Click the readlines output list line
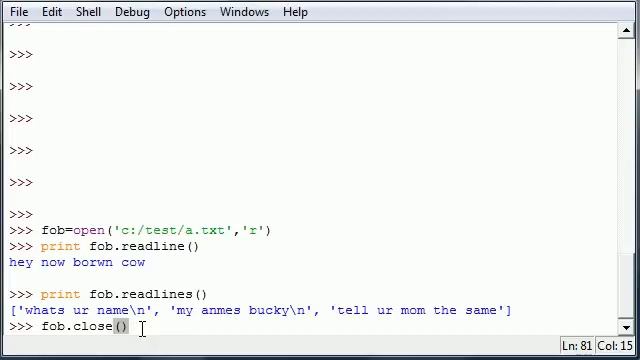The image size is (640, 360). point(260,310)
